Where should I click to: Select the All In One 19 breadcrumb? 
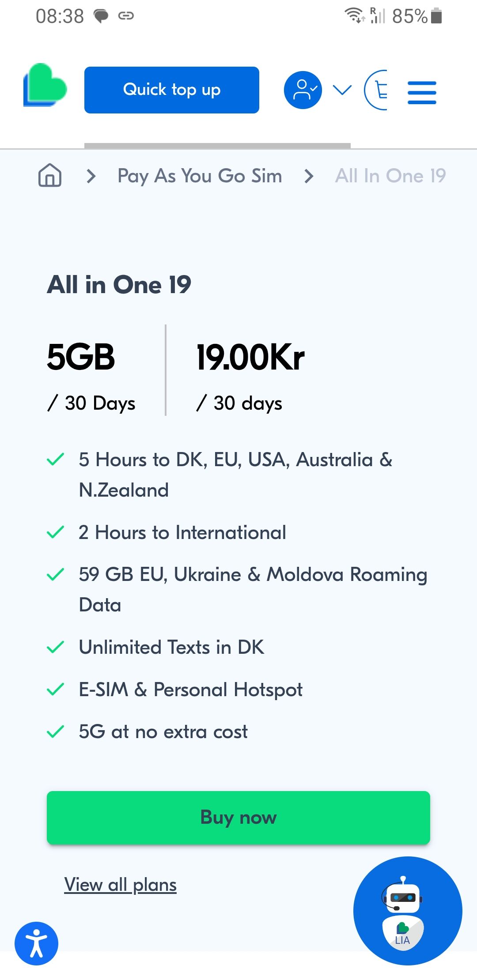coord(390,176)
